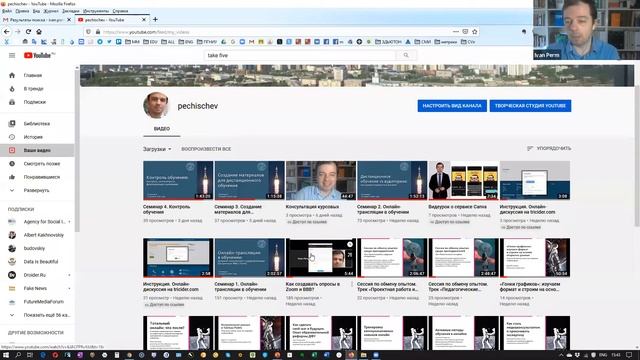Open the Как создавать опросы в Zoom thumbnail
640x360 pixels.
[321, 258]
